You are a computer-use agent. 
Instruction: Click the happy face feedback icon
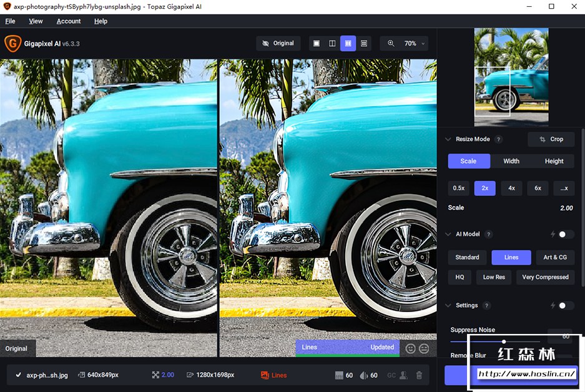coord(410,348)
